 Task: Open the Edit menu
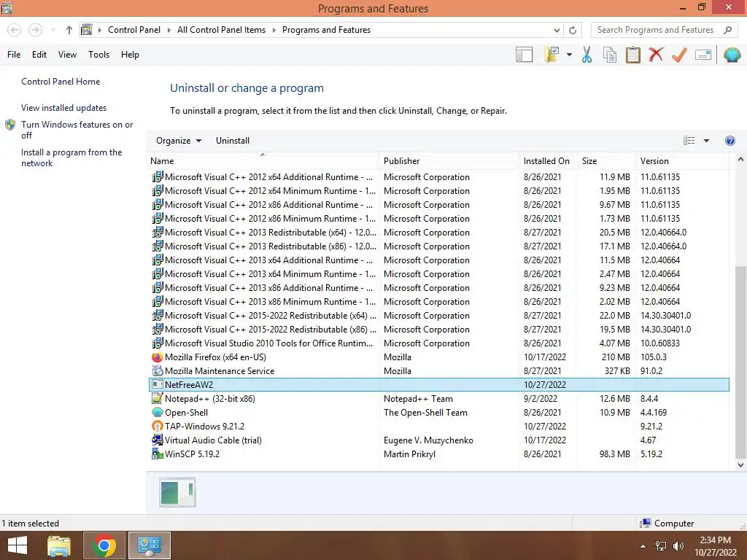click(39, 55)
